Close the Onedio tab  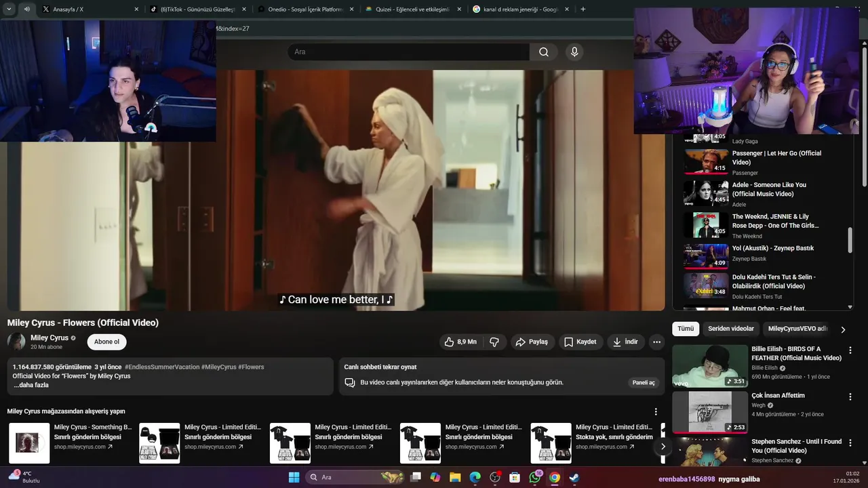tap(352, 9)
